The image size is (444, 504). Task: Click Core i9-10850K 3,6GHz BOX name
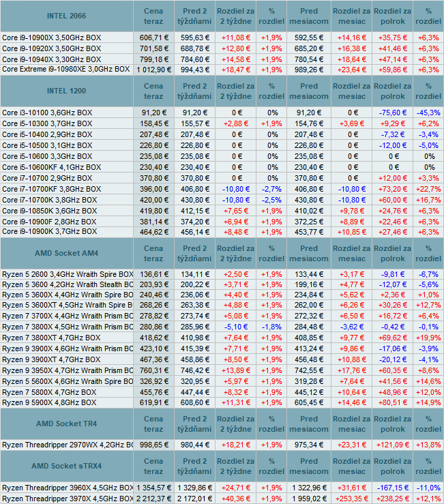tap(50, 211)
